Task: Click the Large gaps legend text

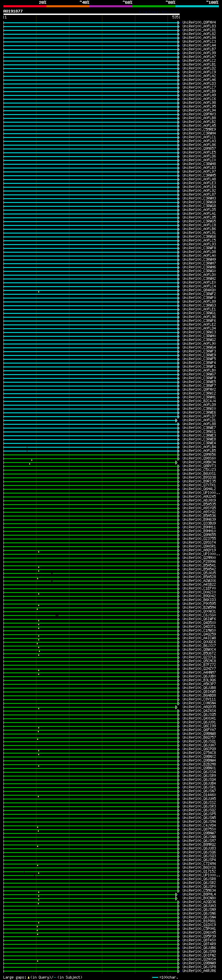Action: 43,977
